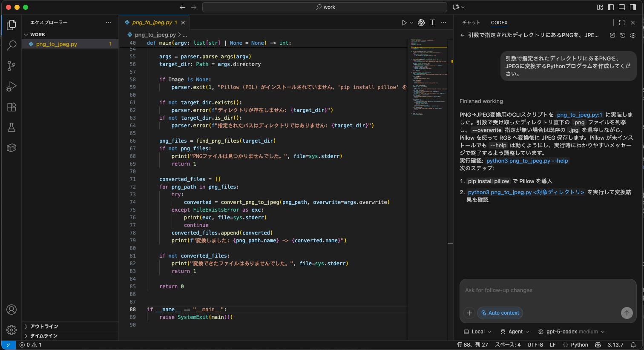Open the Source Control view

[11, 66]
